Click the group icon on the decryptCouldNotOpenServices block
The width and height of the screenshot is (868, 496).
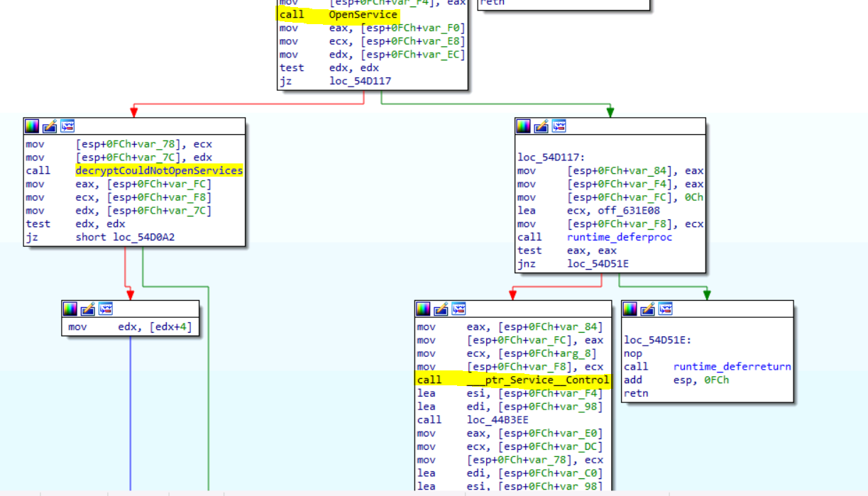67,126
